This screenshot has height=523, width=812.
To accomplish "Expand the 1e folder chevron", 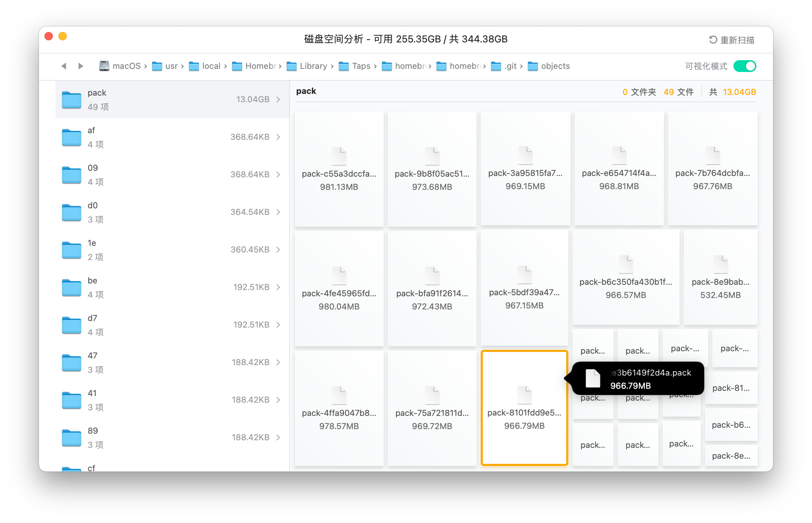I will pos(278,250).
